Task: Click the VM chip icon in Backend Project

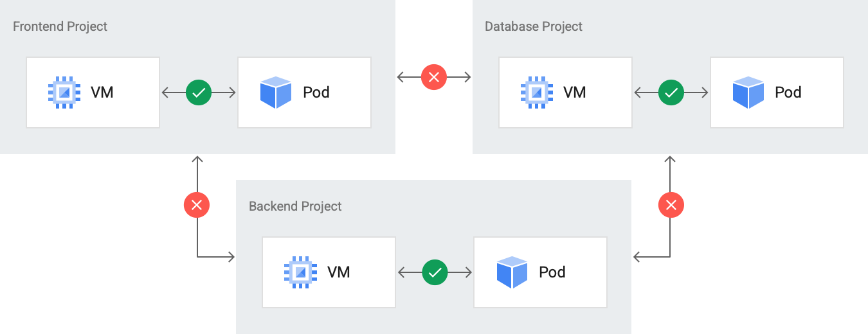Action: [300, 272]
